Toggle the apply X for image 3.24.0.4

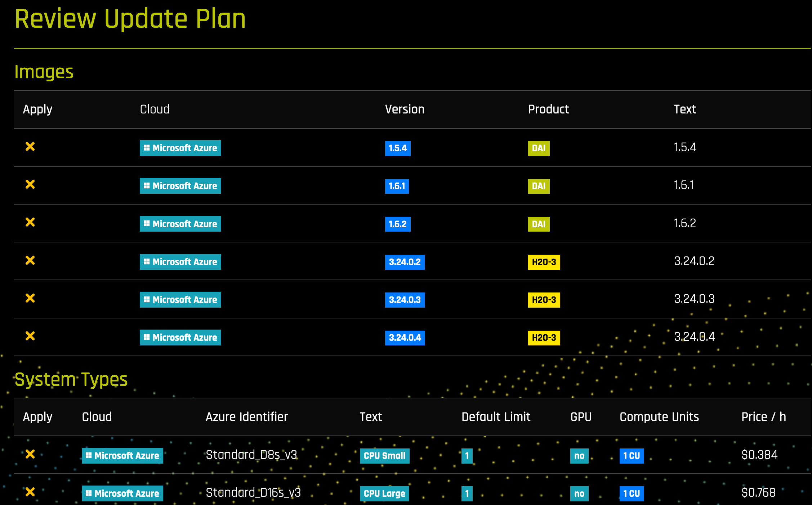30,336
